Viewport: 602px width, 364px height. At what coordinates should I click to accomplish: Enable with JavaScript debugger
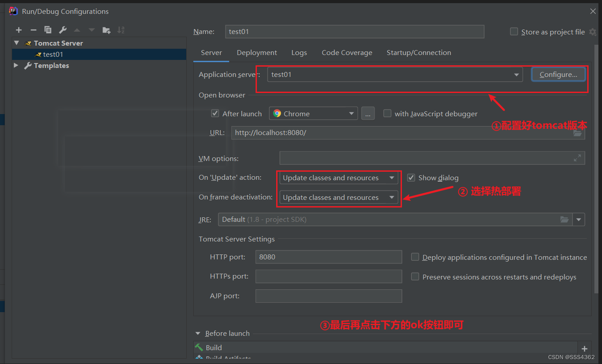coord(387,114)
